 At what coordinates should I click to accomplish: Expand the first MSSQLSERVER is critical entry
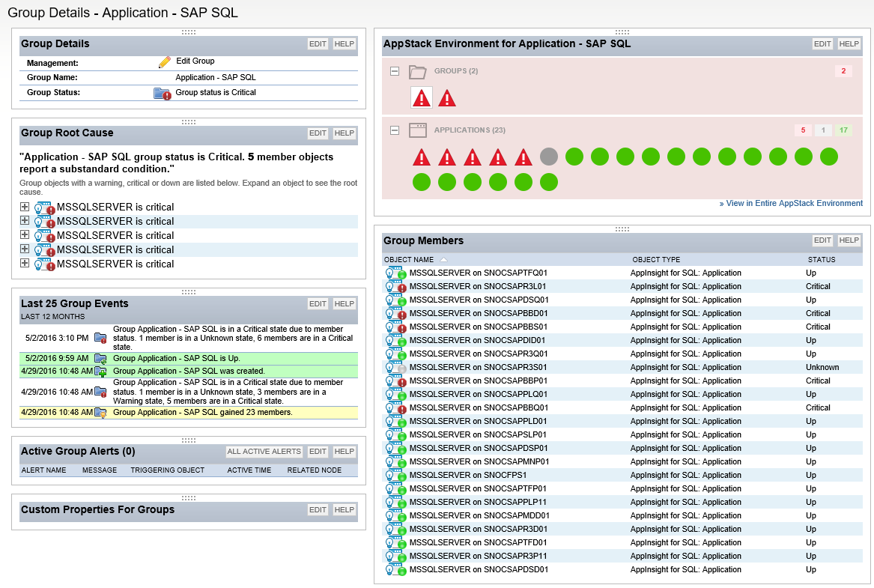(x=25, y=207)
